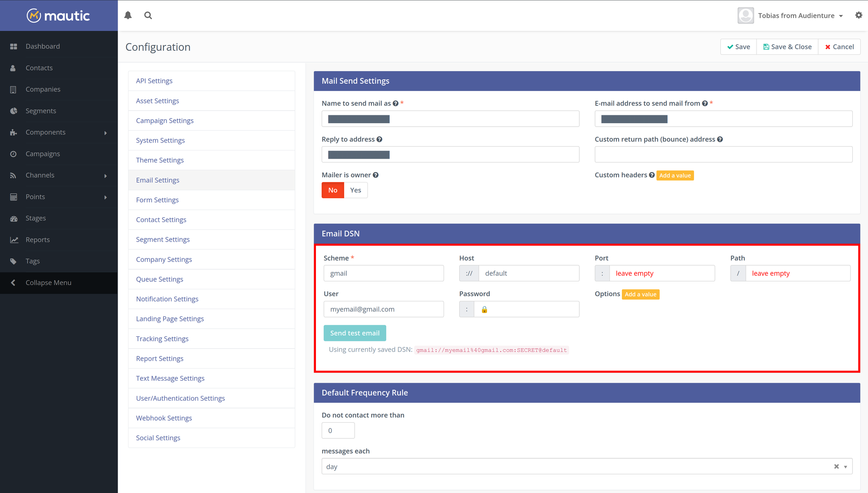Open the global search magnifier icon
This screenshot has width=868, height=493.
(x=148, y=16)
